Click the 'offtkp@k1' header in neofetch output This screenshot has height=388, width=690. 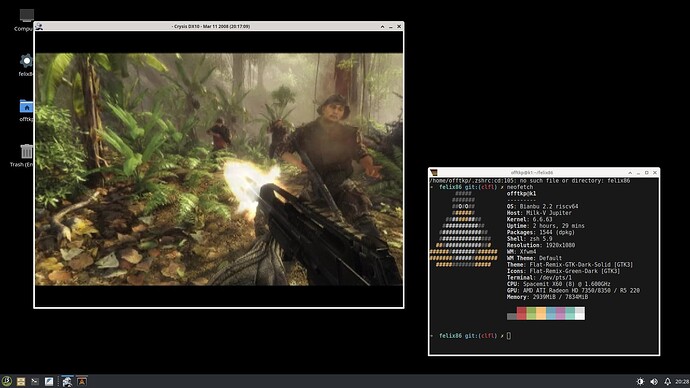[x=521, y=194]
